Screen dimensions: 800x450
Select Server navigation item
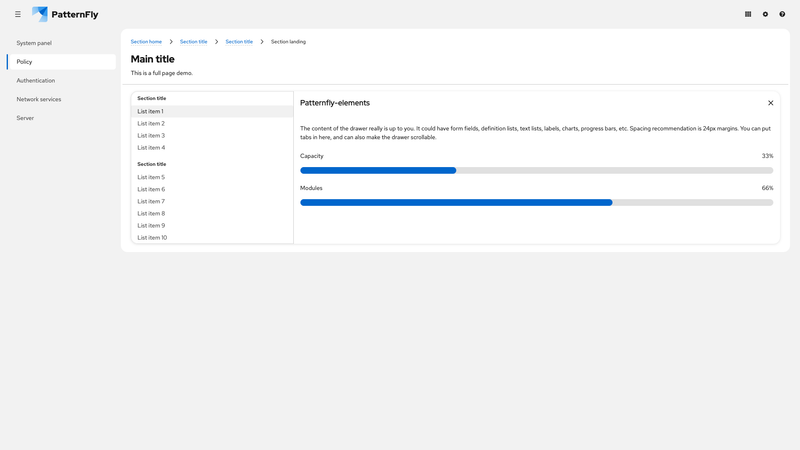click(25, 118)
